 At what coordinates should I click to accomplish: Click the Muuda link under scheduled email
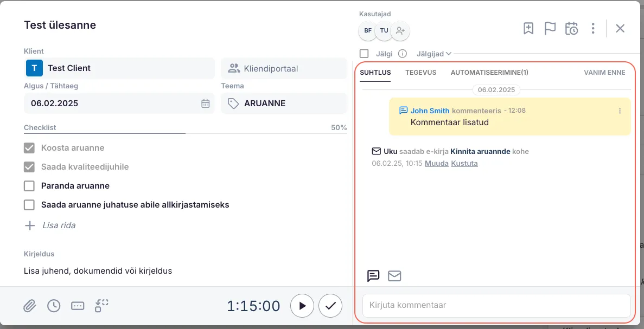pyautogui.click(x=437, y=163)
